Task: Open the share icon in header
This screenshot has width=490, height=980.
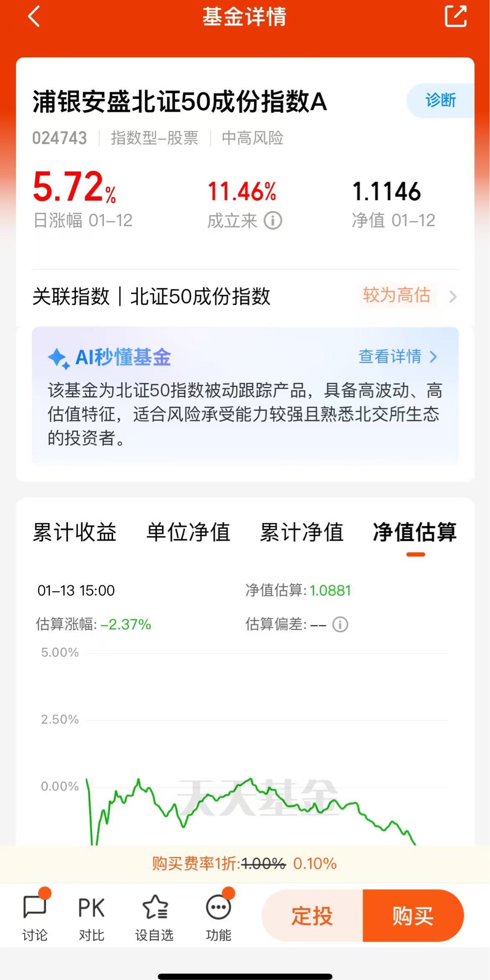Action: pos(455,16)
